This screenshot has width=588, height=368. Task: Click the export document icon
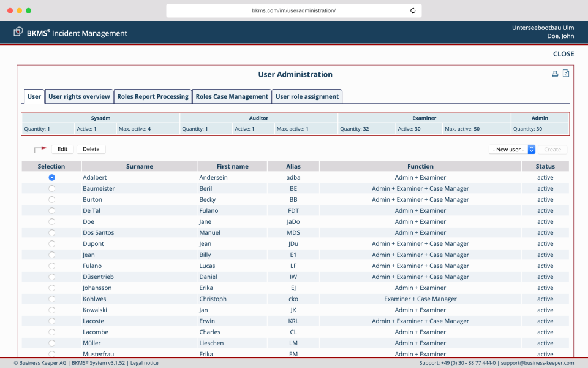[x=566, y=73]
